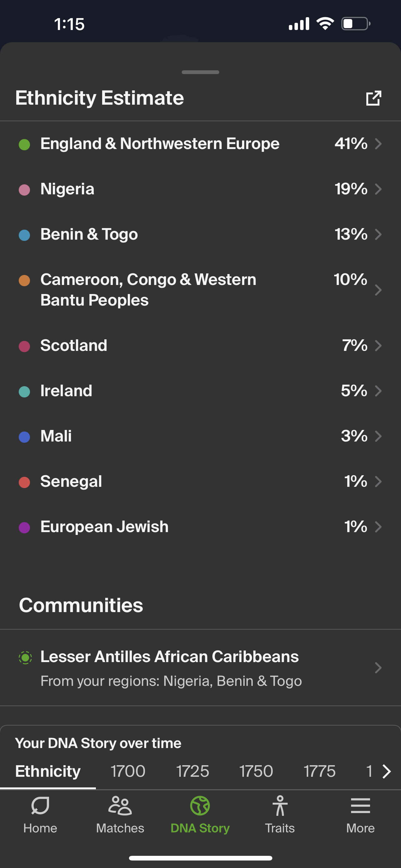Viewport: 401px width, 868px height.
Task: Select the 1700 timeline tab
Action: [128, 771]
